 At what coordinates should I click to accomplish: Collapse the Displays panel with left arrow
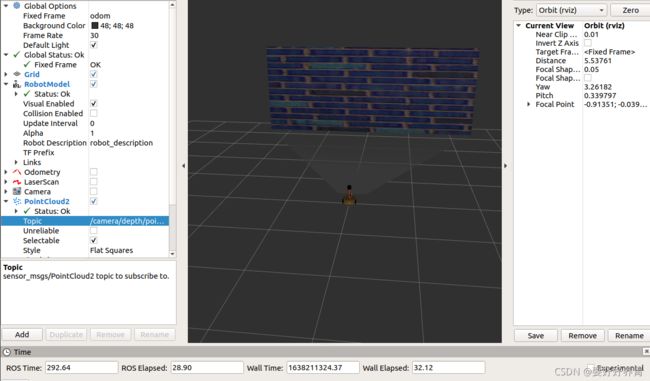(x=184, y=166)
